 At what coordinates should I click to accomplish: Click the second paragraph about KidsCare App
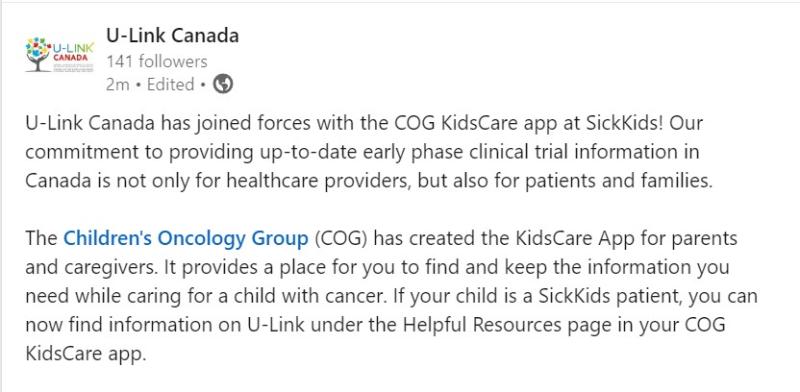pos(391,297)
